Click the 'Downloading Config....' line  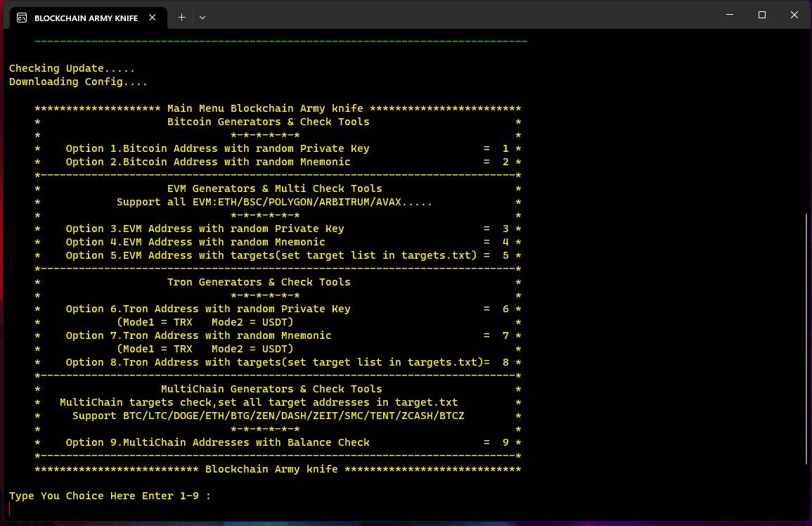(x=78, y=82)
